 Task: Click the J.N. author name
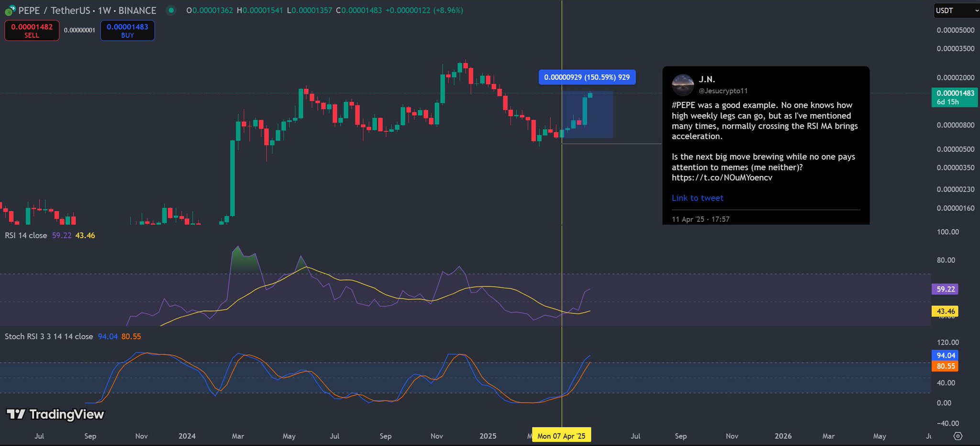tap(707, 79)
